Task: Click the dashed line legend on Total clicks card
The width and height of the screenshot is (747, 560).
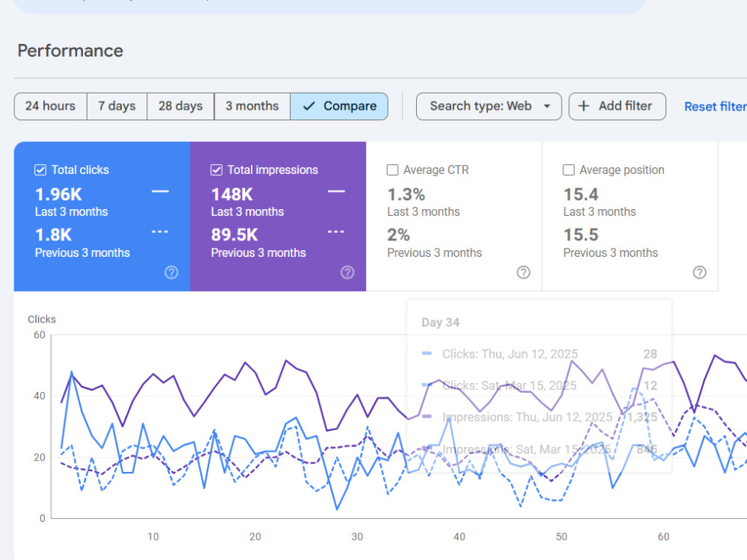Action: click(x=160, y=232)
